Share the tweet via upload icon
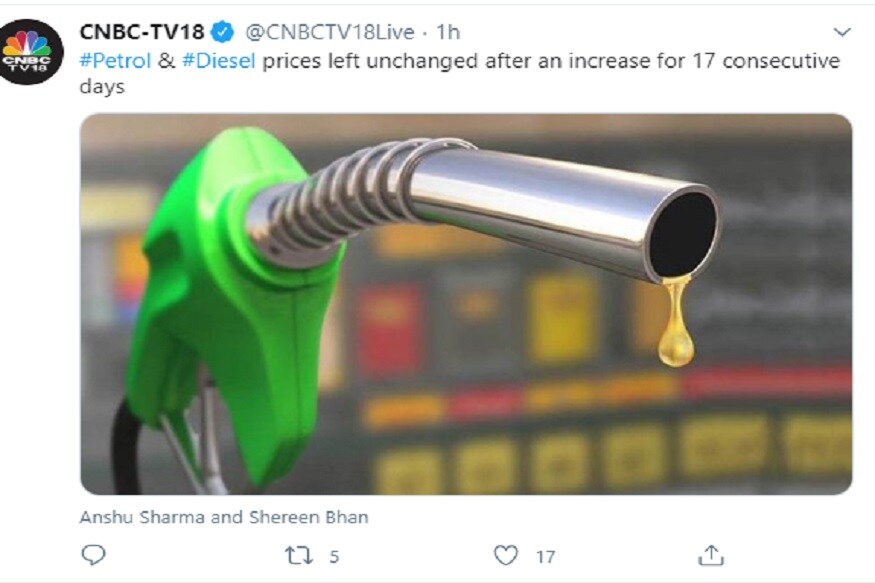Screen dimensions: 875x583 click(711, 555)
